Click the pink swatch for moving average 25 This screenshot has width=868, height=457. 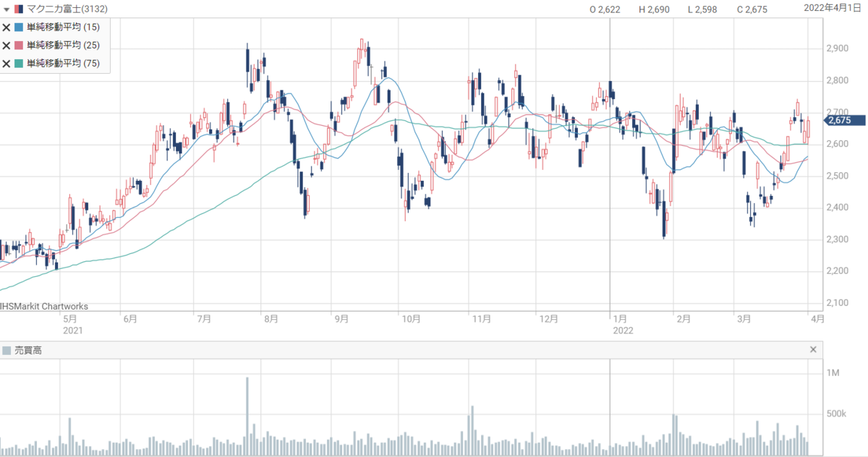tap(19, 45)
